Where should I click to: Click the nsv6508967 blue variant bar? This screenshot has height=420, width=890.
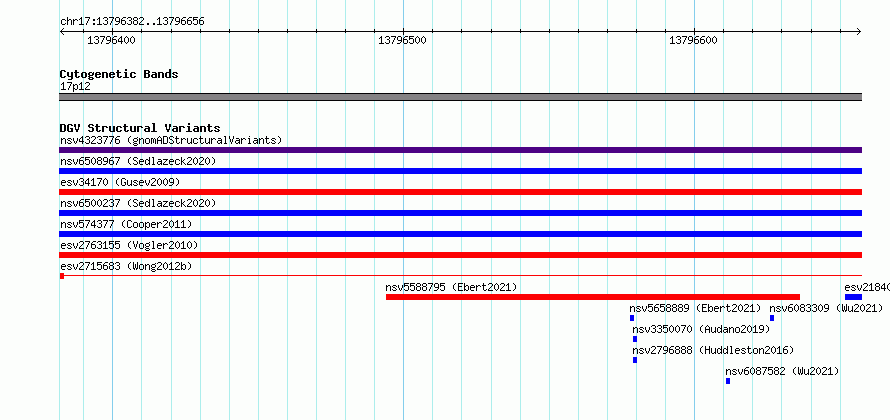(x=460, y=171)
